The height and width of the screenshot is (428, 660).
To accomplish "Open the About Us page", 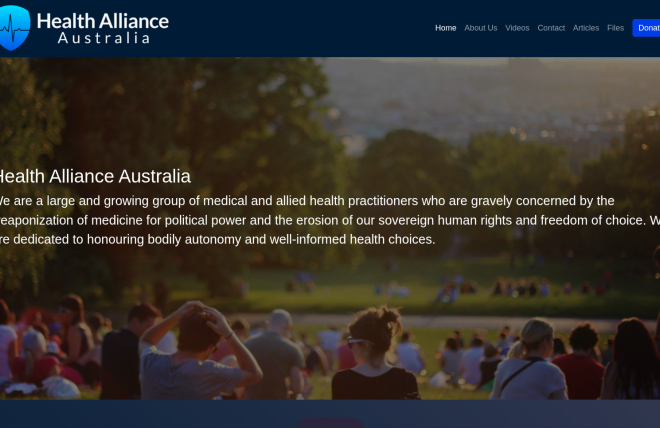I will coord(480,28).
